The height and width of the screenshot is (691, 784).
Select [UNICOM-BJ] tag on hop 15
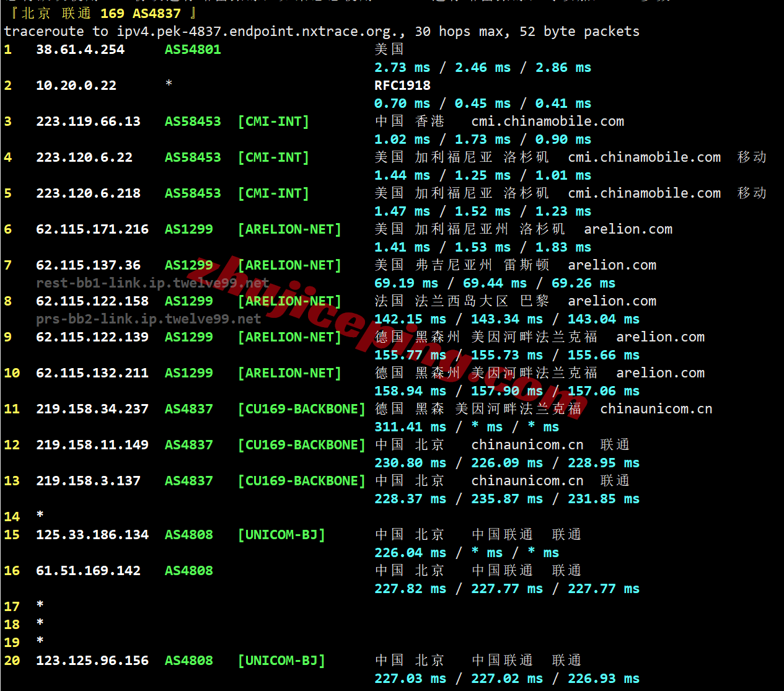[x=281, y=535]
